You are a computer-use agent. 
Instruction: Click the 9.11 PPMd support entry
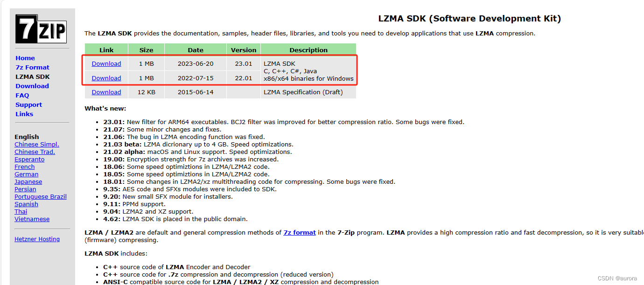tap(134, 204)
